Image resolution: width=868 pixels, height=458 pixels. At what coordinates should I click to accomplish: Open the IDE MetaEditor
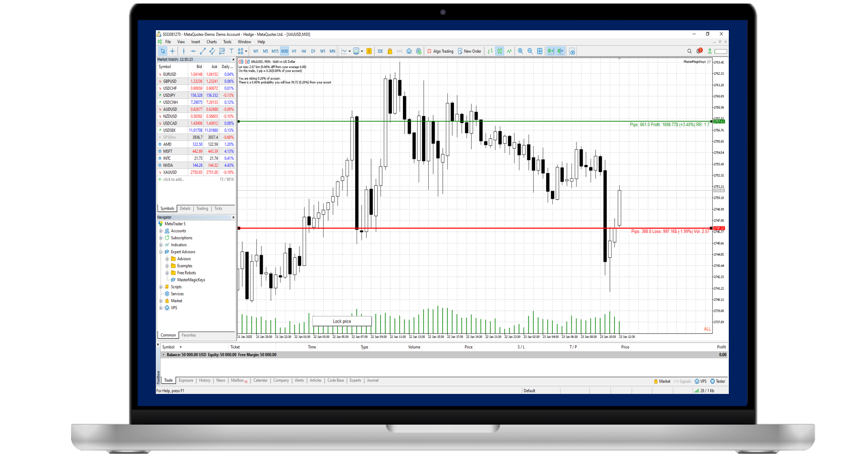[x=380, y=51]
